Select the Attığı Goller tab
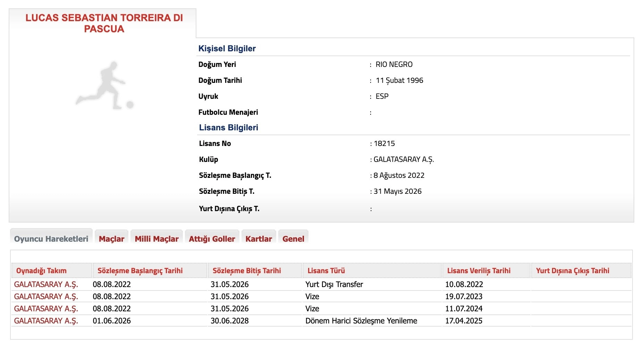Screen dimensions: 644x355 212,239
